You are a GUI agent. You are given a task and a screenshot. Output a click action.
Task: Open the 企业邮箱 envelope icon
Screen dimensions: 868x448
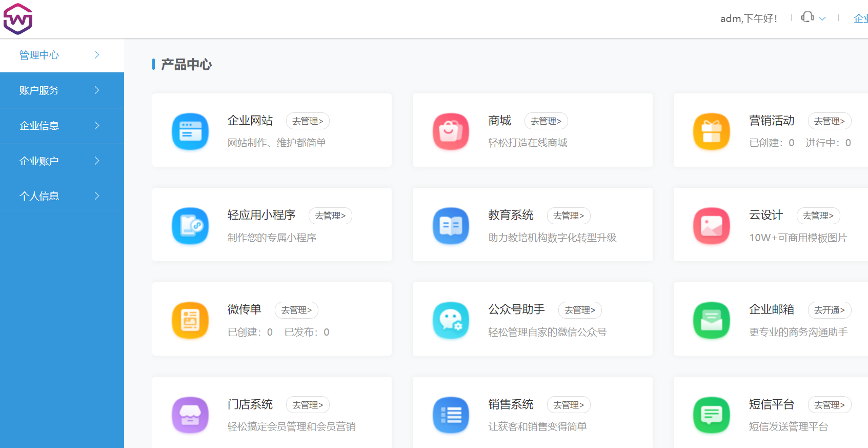point(712,320)
